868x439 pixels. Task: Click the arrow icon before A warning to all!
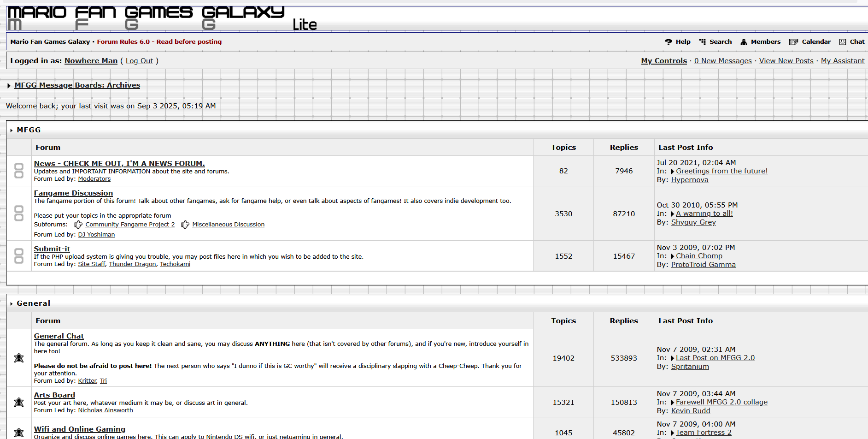tap(673, 214)
